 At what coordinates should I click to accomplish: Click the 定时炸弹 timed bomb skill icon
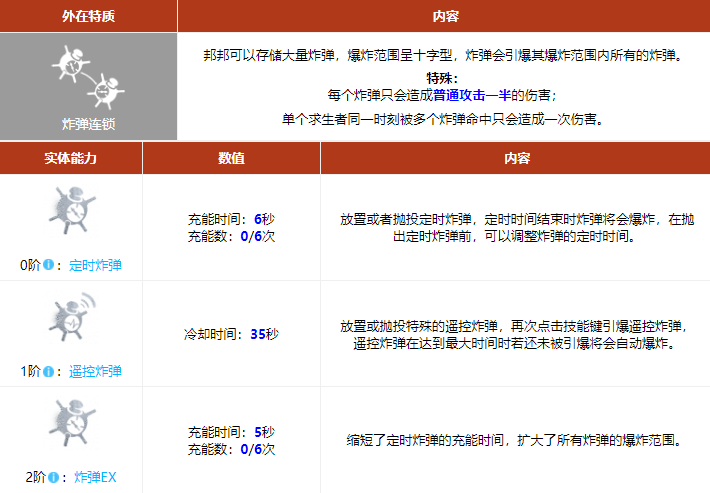71,211
